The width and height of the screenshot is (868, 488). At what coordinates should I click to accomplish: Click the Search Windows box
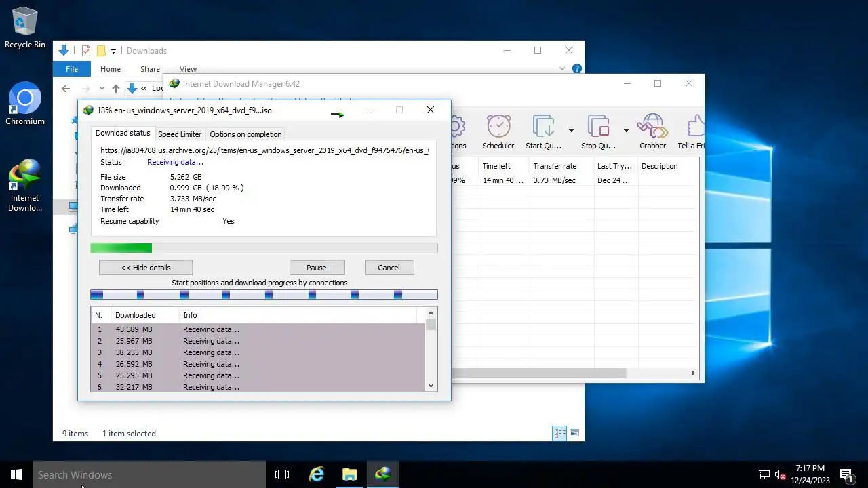pyautogui.click(x=149, y=474)
